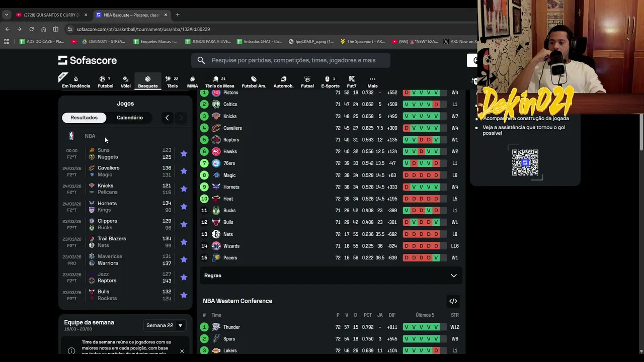Open the Pacers team row
Viewport: 644px width, 362px height.
point(331,258)
